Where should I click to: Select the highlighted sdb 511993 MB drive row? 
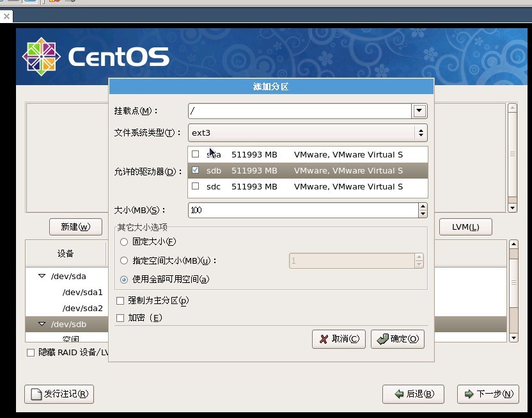click(308, 170)
